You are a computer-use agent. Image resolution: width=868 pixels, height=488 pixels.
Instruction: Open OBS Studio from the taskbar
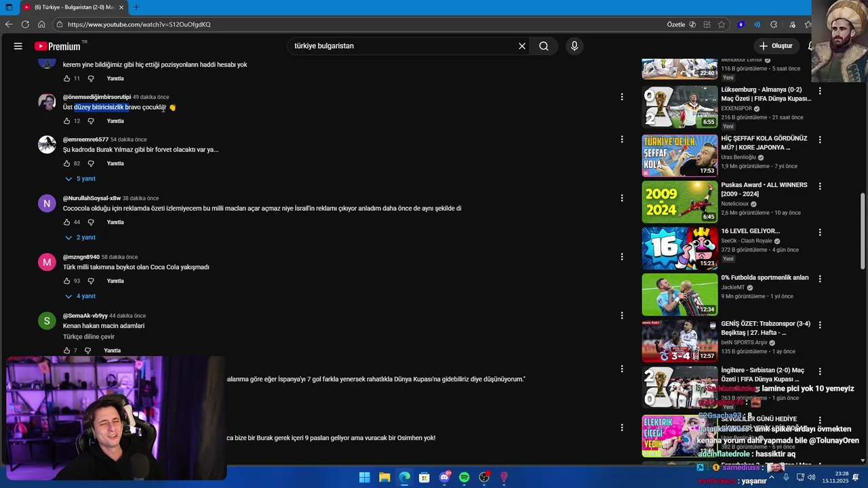pos(484,477)
